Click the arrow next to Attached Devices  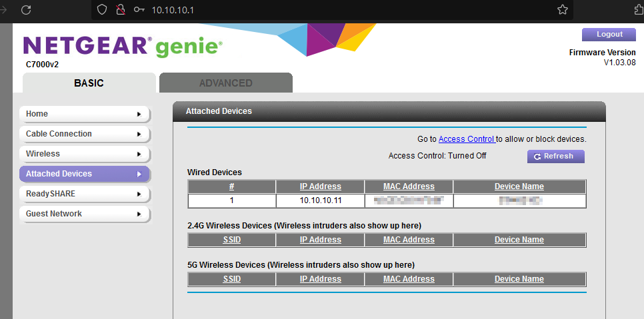point(139,174)
